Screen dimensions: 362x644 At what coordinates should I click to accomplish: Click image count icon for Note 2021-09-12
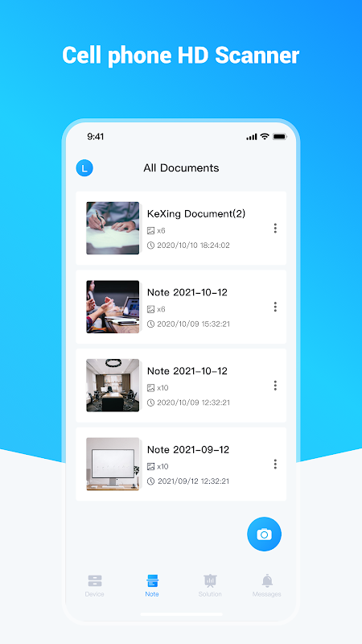(x=150, y=467)
